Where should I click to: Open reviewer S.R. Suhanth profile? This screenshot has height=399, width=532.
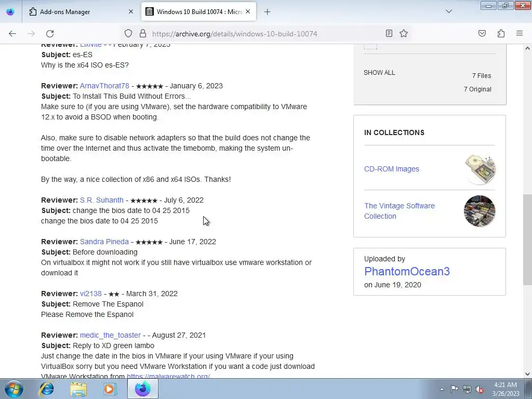(x=102, y=200)
